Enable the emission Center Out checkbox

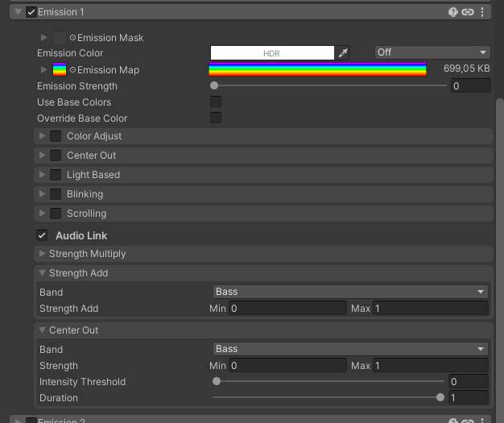(x=56, y=155)
